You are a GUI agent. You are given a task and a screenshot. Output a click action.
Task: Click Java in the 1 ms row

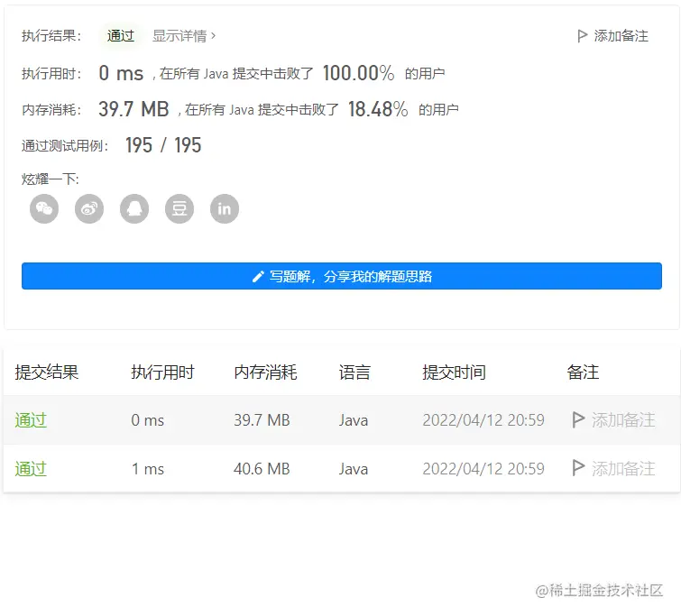pyautogui.click(x=354, y=469)
